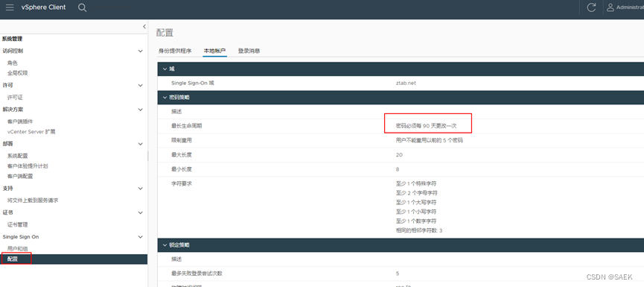This screenshot has height=287, width=644.
Task: Click the 系统管理 heading
Action: coord(13,39)
